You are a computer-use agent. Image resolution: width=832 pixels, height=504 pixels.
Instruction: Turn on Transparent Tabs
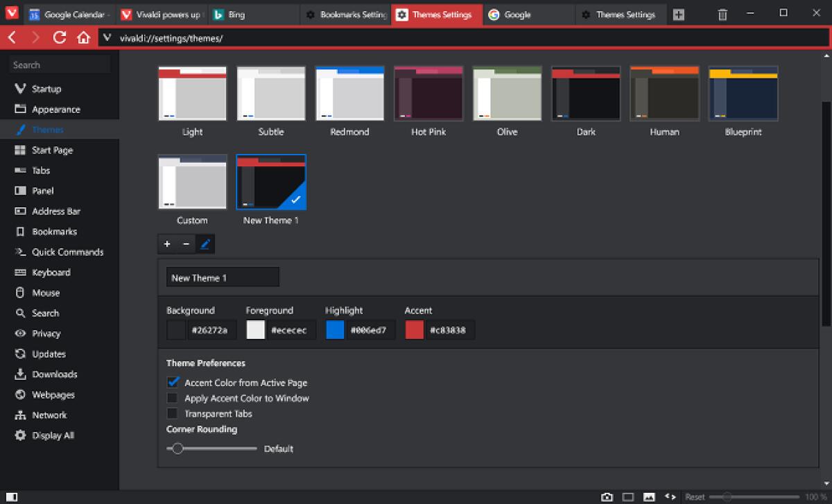(x=172, y=413)
